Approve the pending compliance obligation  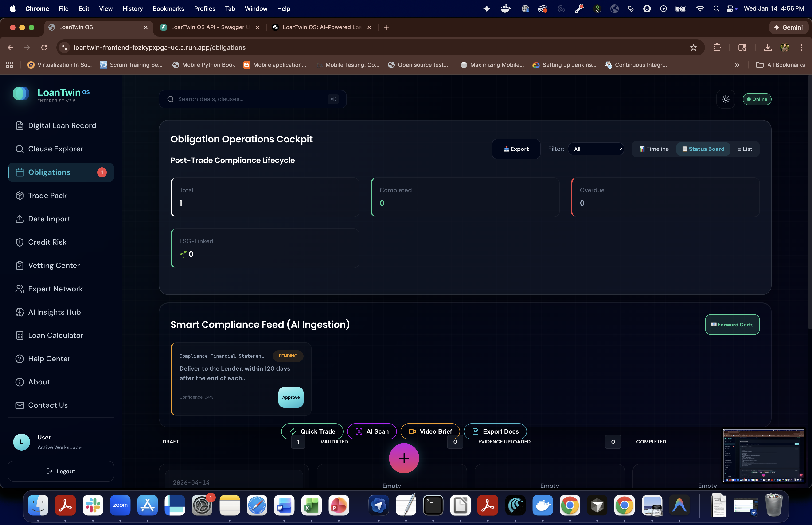point(291,397)
